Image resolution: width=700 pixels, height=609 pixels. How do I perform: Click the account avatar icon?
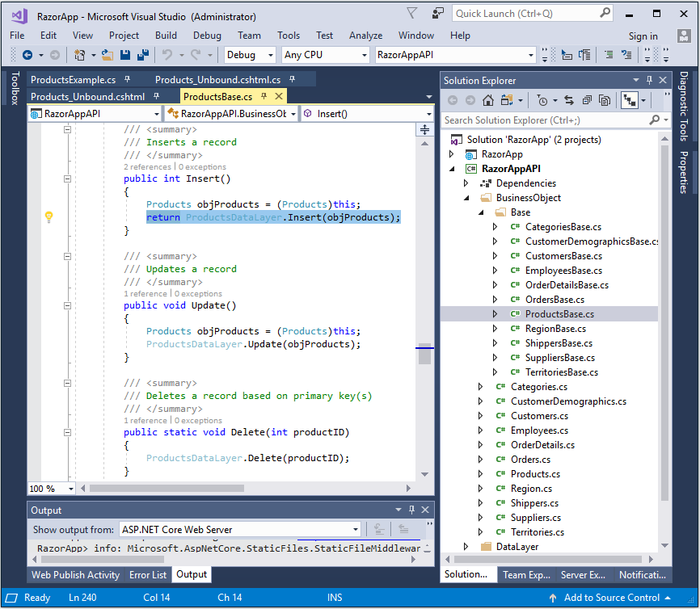(x=684, y=36)
